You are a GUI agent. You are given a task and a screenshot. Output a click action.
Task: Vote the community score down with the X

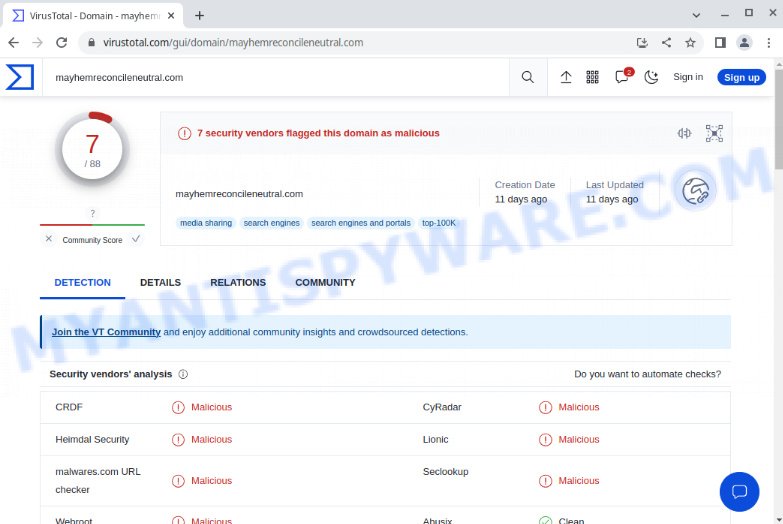(x=48, y=239)
